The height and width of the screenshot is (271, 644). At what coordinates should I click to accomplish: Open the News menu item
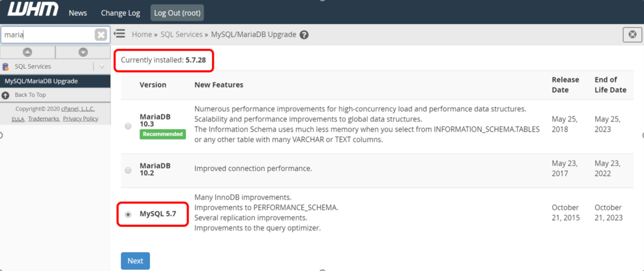78,13
